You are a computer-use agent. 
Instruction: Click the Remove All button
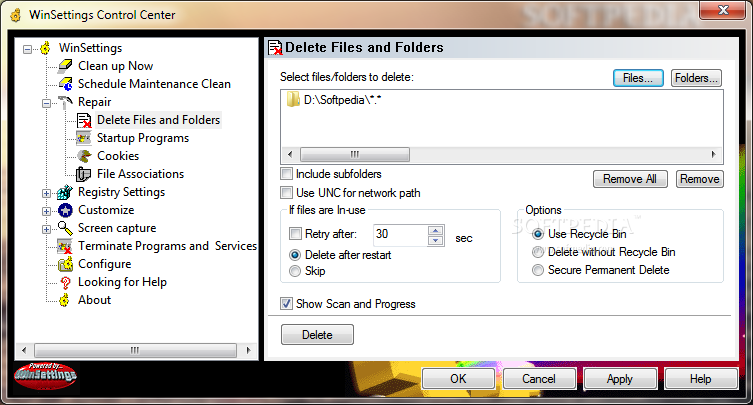point(630,179)
